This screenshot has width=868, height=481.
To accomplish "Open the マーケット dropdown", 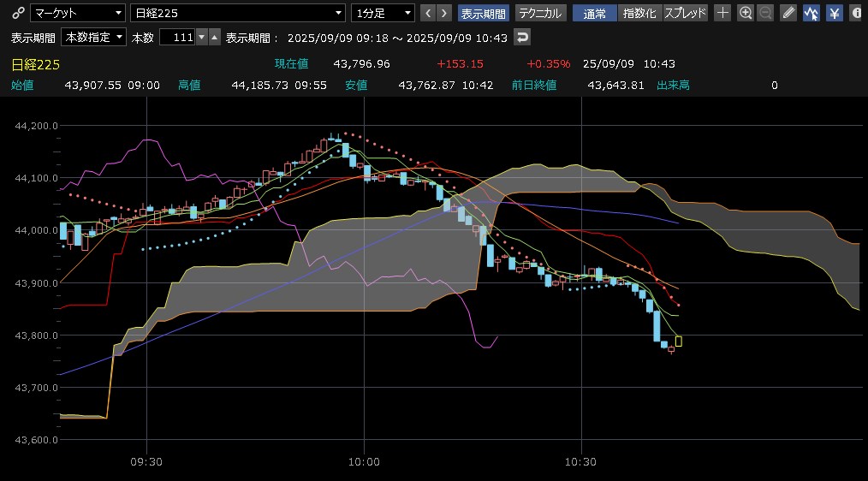I will 78,13.
